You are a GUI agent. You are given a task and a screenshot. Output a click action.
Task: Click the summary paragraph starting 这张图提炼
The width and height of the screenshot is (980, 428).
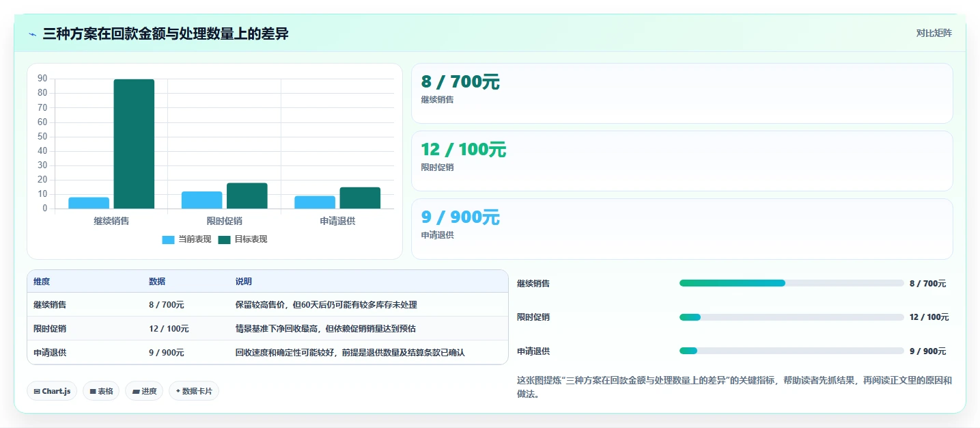coord(734,387)
